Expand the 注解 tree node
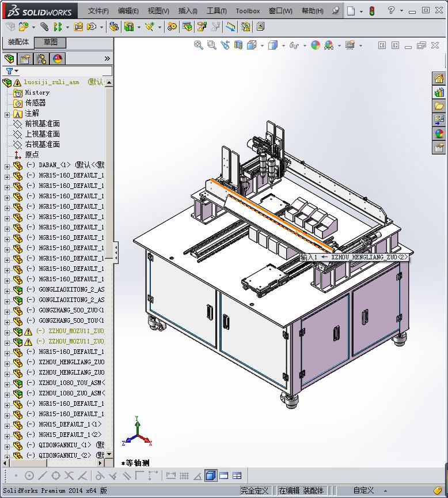This screenshot has height=498, width=448. point(7,115)
